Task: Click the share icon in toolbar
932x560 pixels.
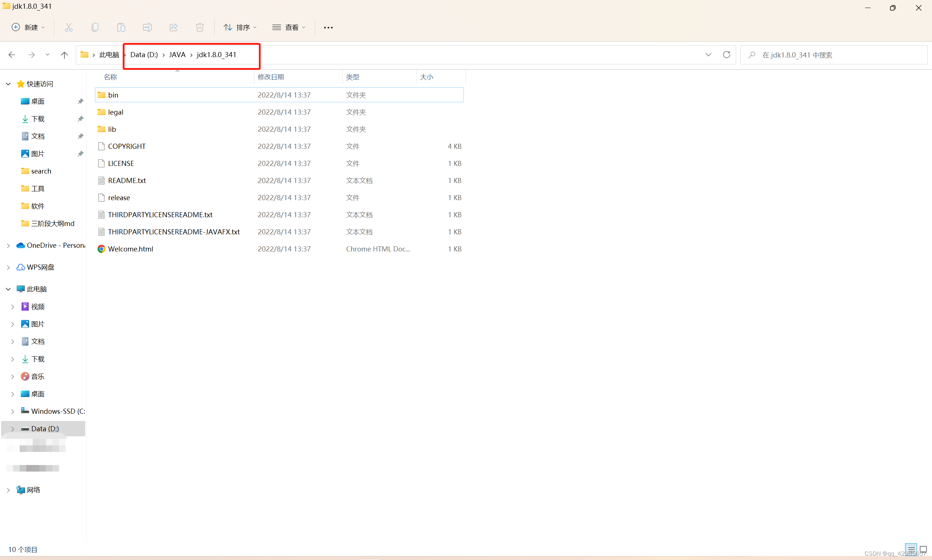Action: pyautogui.click(x=173, y=27)
